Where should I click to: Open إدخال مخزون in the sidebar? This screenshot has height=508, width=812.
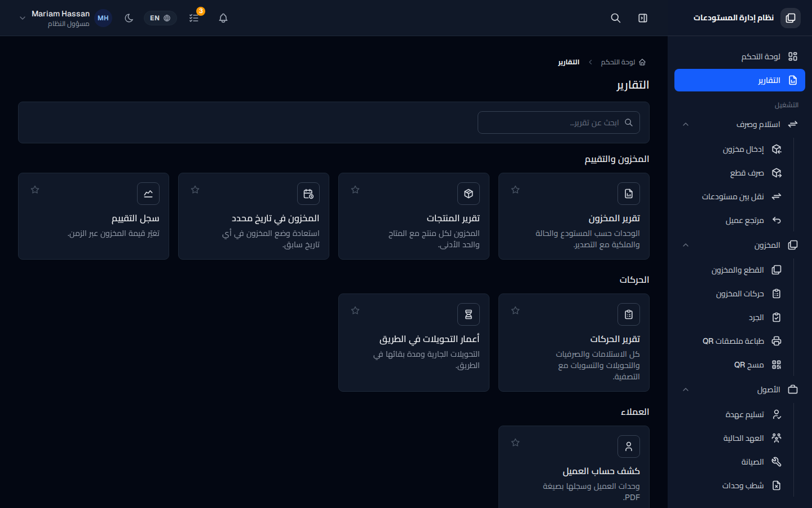coord(732,149)
